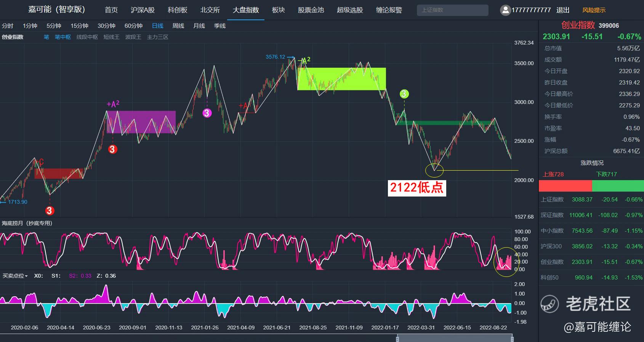Screen dimensions: 644x342
Task: Click the 海底捞月 indicator title
Action: 27,223
